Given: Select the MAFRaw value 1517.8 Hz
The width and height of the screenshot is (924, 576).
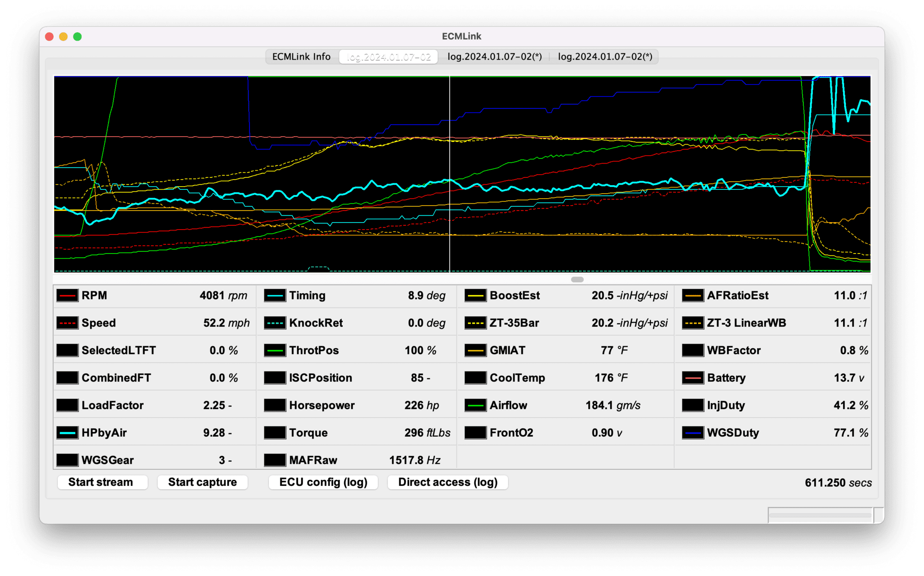Looking at the screenshot, I should (x=414, y=460).
